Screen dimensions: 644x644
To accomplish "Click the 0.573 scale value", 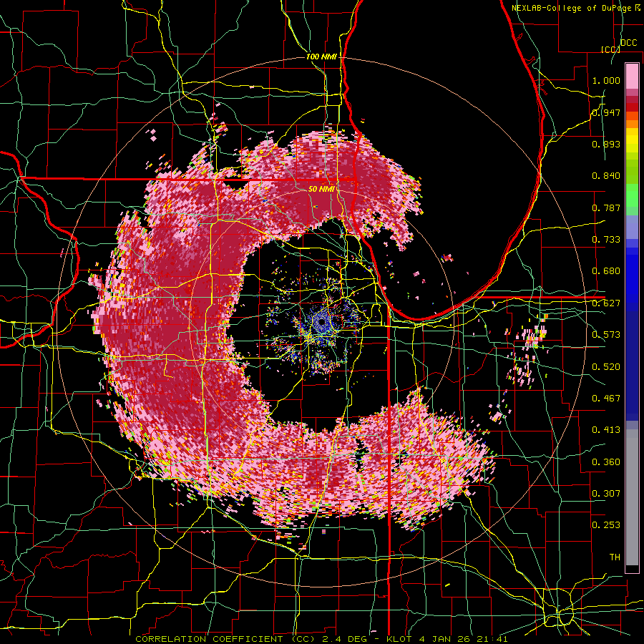I will click(x=606, y=335).
